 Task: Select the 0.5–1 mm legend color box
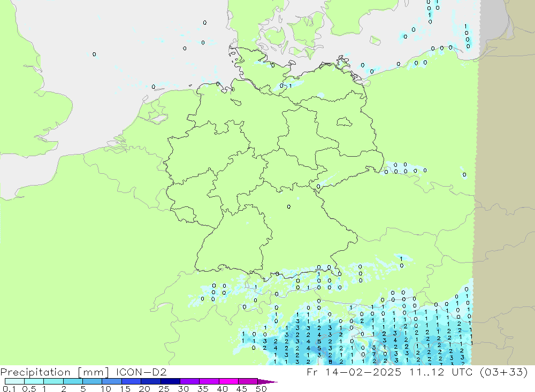point(34,381)
